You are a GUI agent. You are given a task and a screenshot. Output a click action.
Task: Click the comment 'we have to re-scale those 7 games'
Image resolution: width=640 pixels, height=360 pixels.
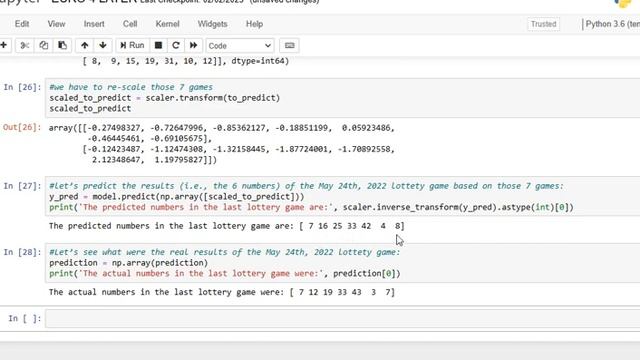pyautogui.click(x=131, y=87)
